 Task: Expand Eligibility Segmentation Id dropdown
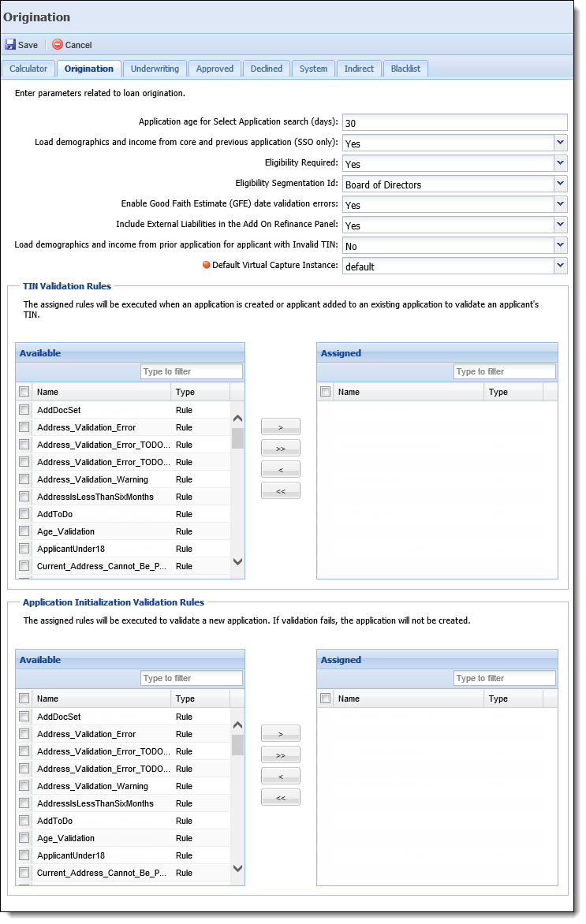(x=560, y=184)
